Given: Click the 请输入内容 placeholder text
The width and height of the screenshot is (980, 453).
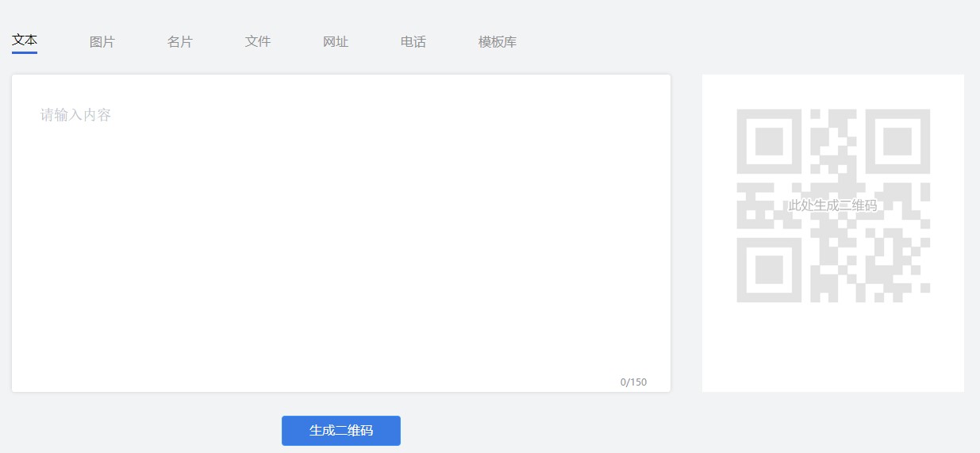Looking at the screenshot, I should 76,116.
